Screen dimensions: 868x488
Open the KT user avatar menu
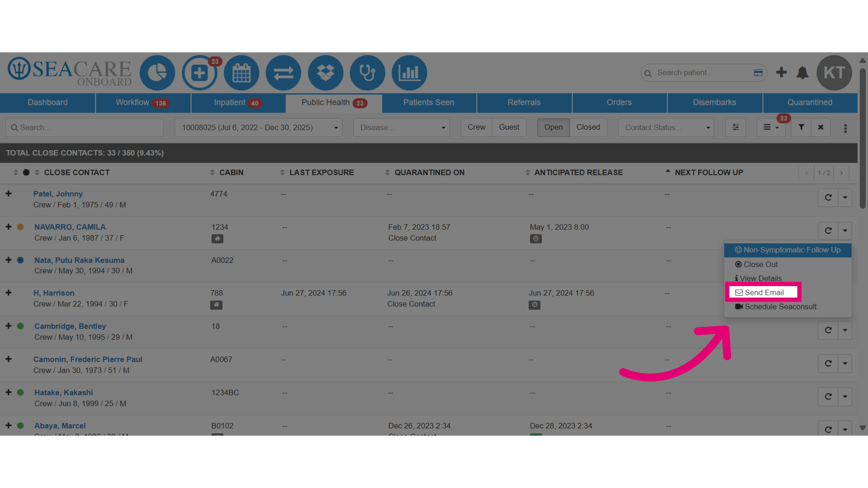click(x=834, y=73)
